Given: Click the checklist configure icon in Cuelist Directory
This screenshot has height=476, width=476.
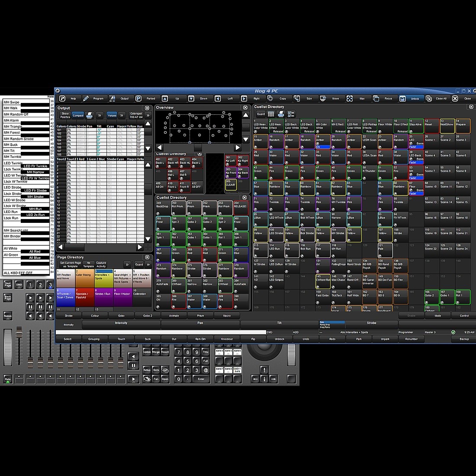Looking at the screenshot, I should (x=291, y=114).
